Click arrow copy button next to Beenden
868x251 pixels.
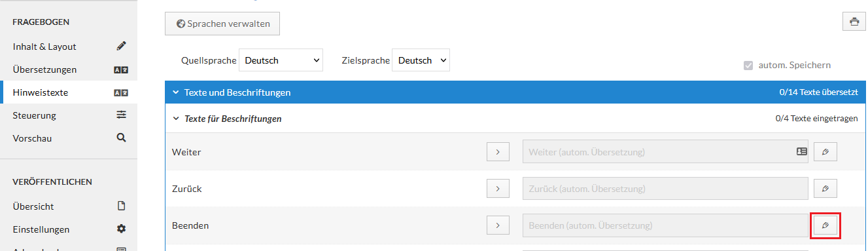click(498, 225)
